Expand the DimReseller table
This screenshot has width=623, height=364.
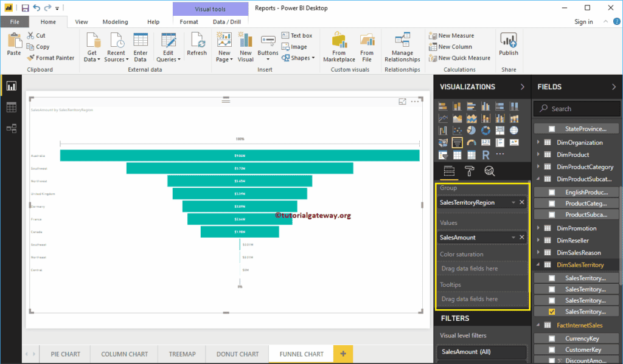[x=538, y=240]
